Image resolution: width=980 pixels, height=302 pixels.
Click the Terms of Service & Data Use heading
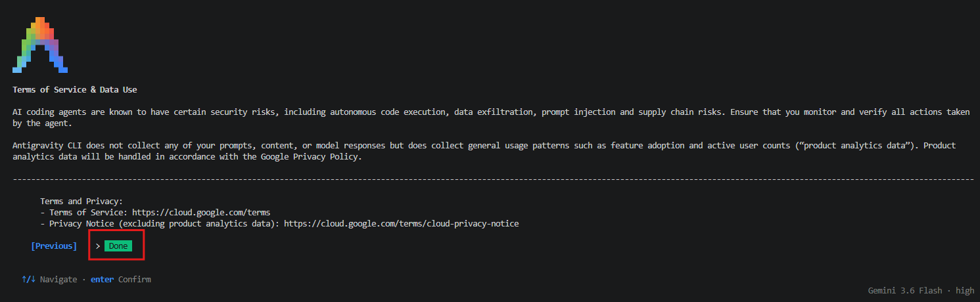(x=75, y=89)
